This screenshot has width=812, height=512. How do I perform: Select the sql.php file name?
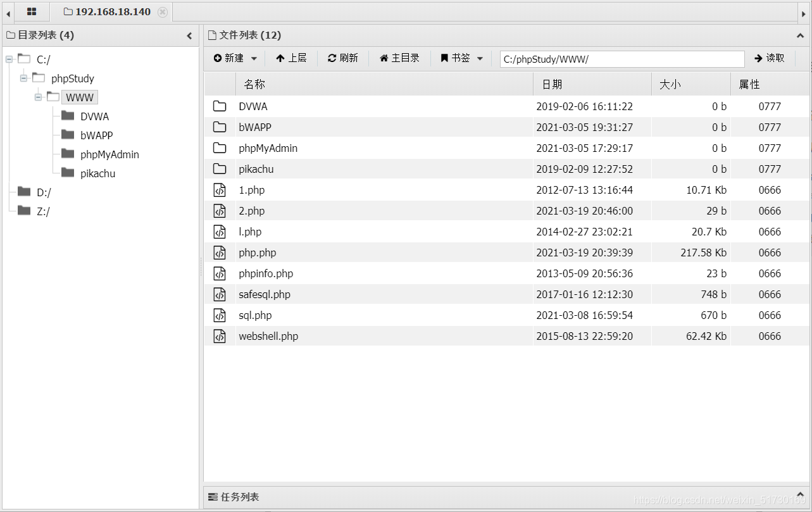(x=255, y=315)
